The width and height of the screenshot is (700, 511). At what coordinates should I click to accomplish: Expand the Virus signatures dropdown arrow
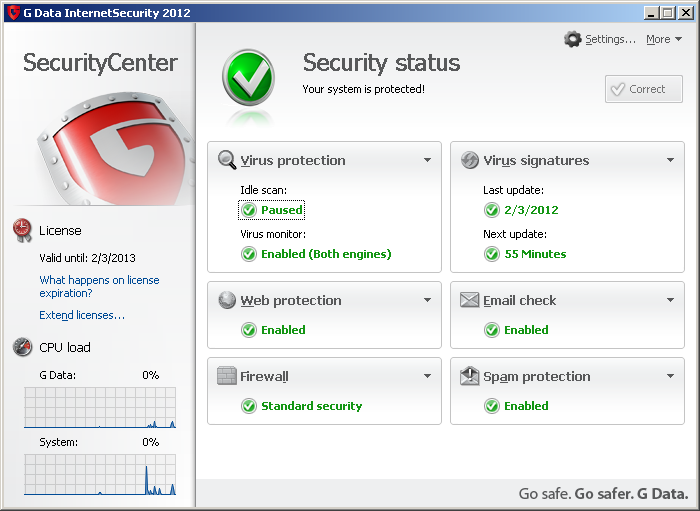670,160
